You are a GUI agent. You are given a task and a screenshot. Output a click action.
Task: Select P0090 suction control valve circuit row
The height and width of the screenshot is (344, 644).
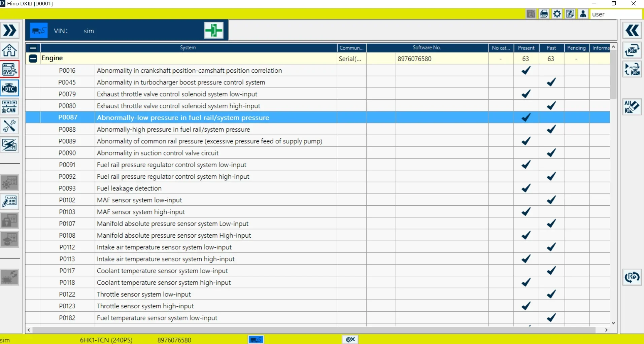pyautogui.click(x=318, y=153)
